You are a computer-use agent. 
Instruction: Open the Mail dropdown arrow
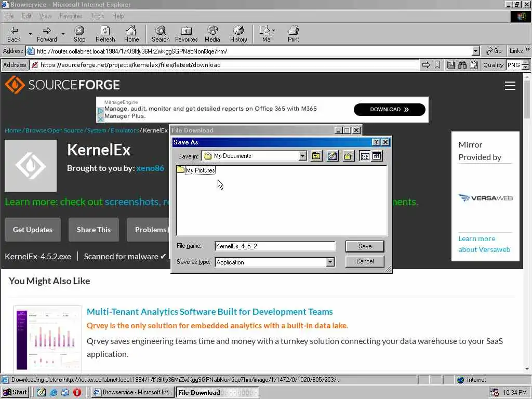click(x=273, y=31)
